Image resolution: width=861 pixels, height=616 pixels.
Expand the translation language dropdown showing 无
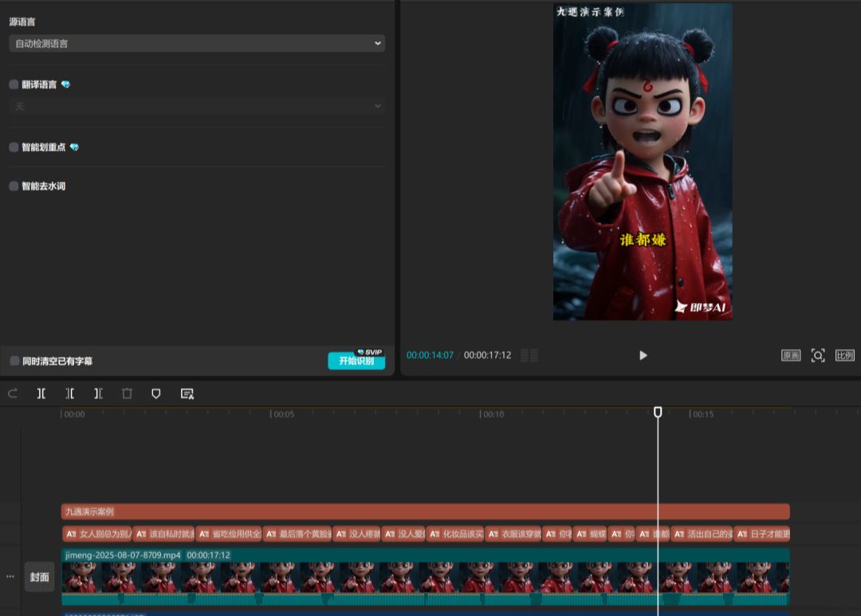coord(196,106)
